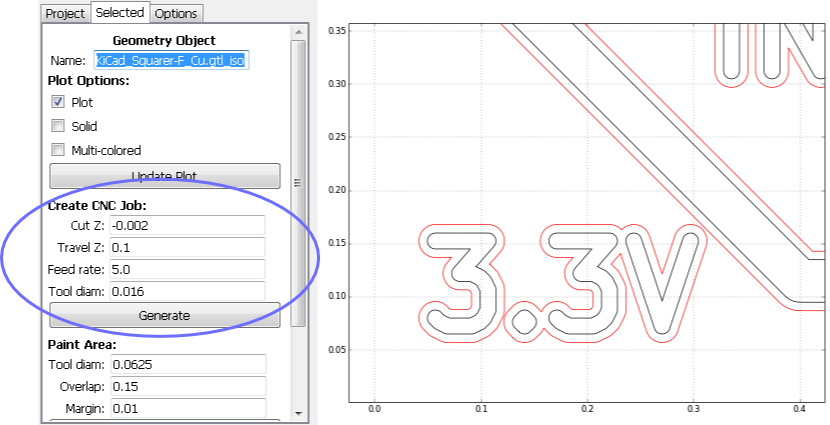Open the Selected tab
Image resolution: width=830 pixels, height=425 pixels.
(120, 13)
